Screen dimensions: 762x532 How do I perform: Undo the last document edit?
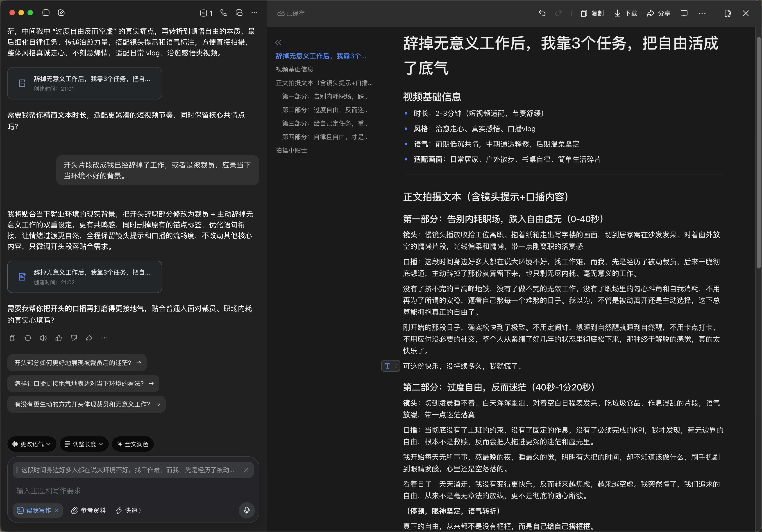click(x=542, y=13)
